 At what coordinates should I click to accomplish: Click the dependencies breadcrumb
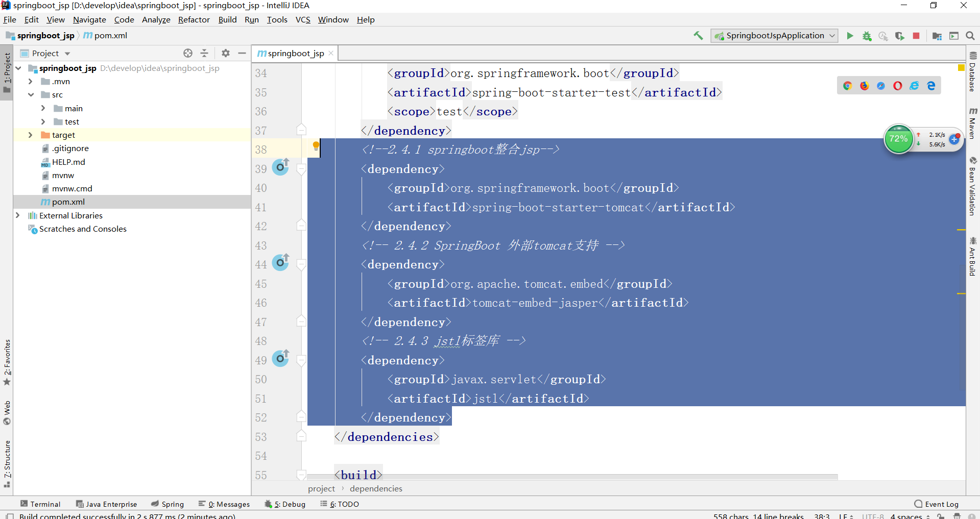point(376,488)
